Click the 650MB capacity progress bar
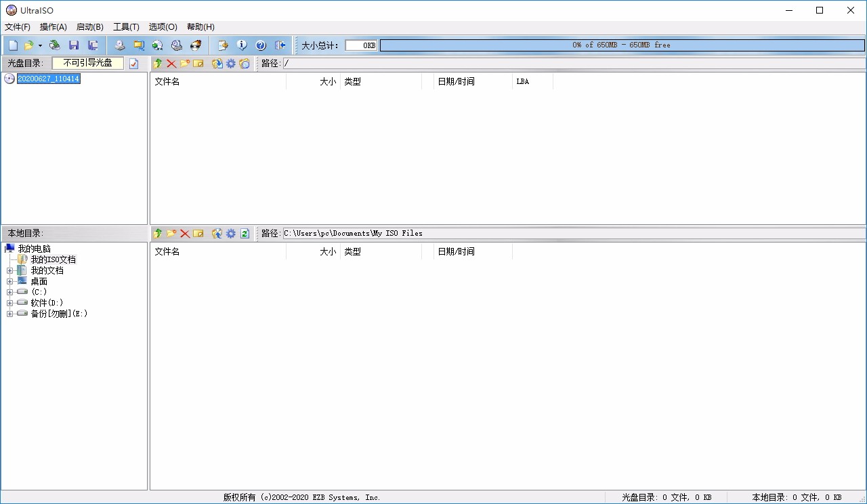867x504 pixels. 621,45
